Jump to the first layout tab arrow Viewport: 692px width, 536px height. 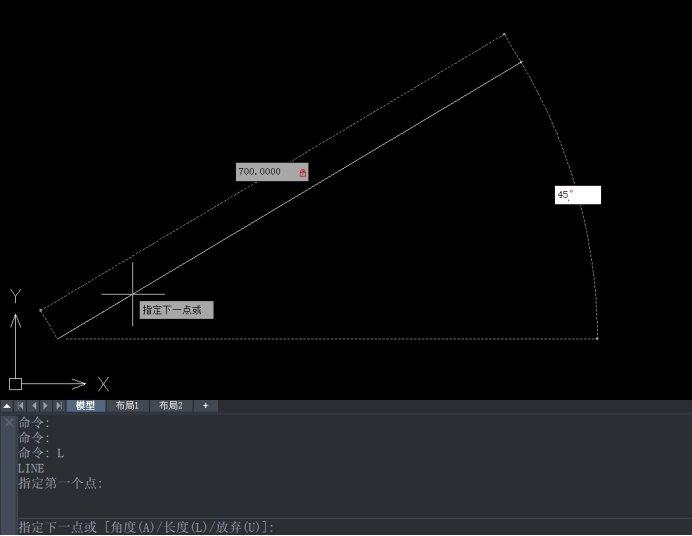20,406
